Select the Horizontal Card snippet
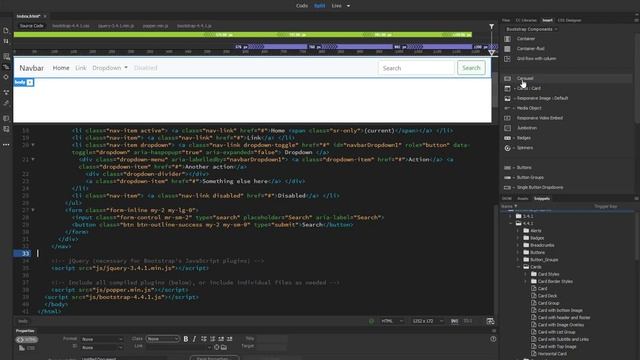 pos(552,354)
